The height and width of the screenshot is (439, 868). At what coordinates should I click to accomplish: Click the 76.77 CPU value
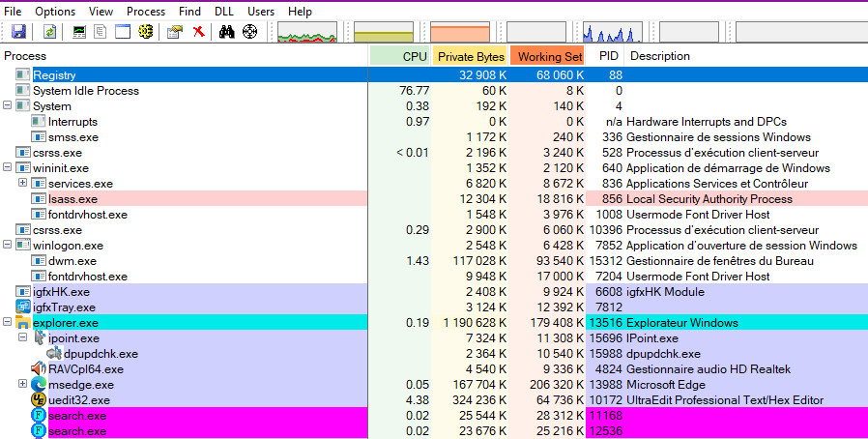[414, 90]
